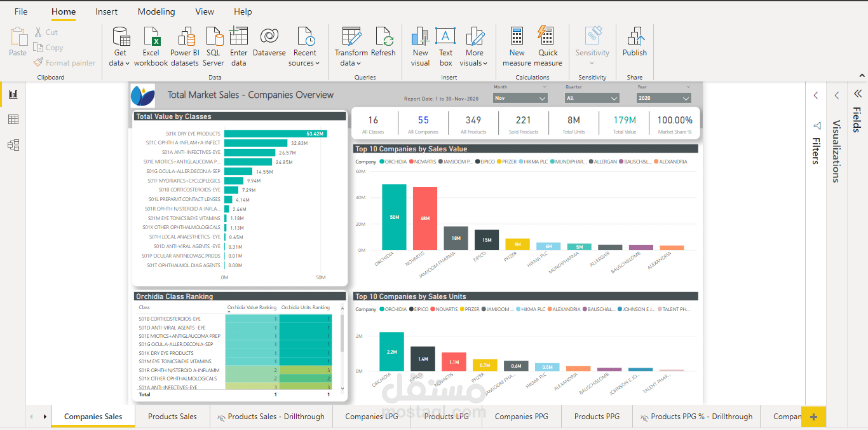
Task: Click the PFIZER legend swatch in Sales Value chart
Action: point(499,162)
